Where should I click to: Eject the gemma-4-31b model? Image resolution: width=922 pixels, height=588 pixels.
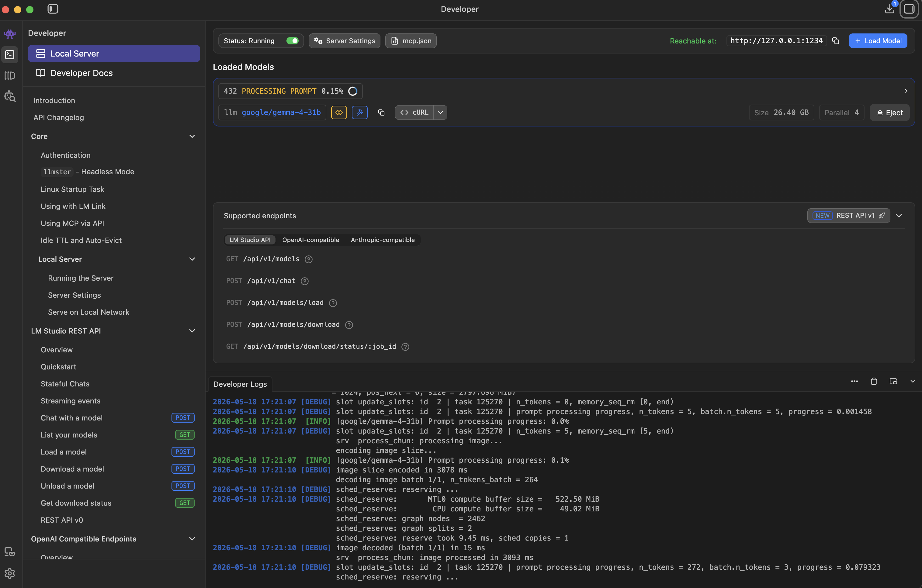(889, 112)
